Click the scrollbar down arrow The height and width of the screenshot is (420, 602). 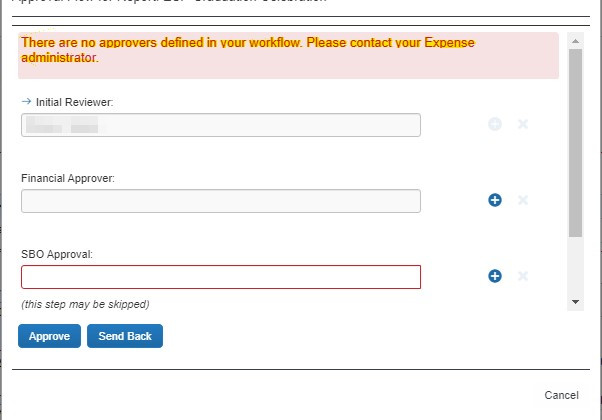pos(575,301)
